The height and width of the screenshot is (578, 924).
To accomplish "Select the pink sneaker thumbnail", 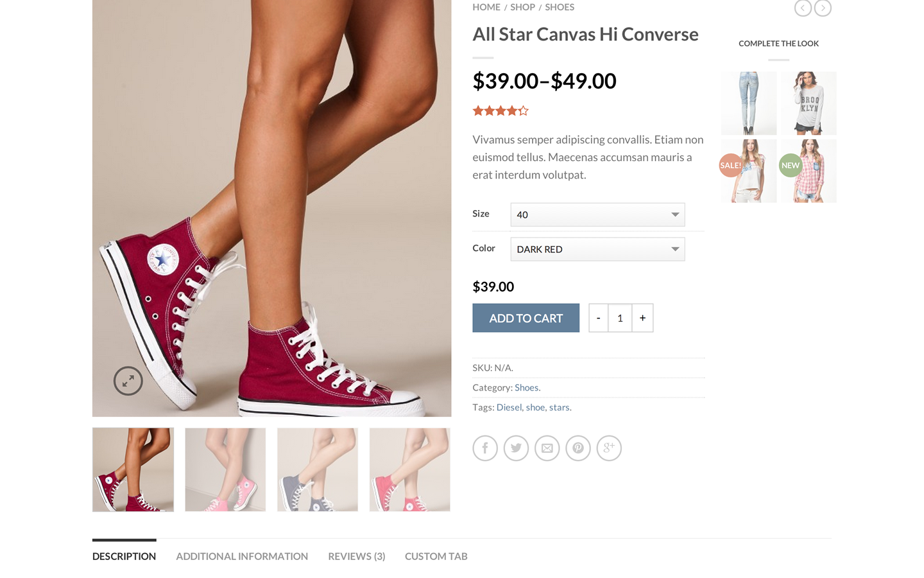I will 225,469.
